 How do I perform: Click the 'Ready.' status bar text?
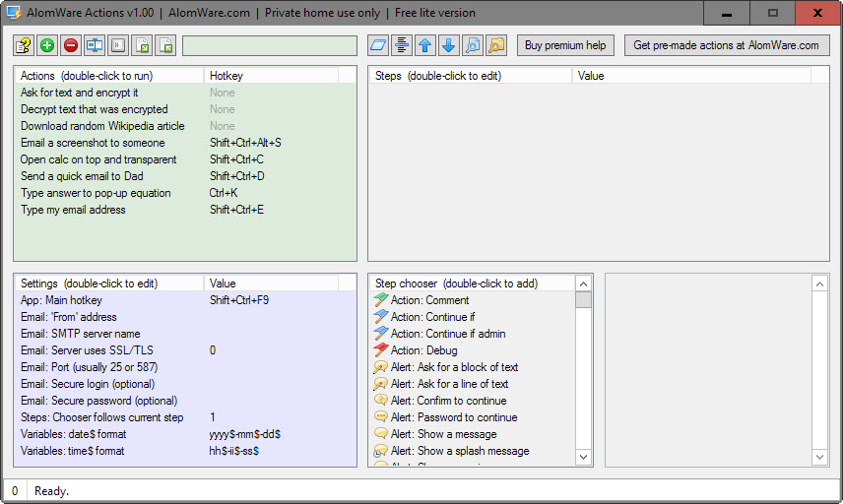coord(51,490)
